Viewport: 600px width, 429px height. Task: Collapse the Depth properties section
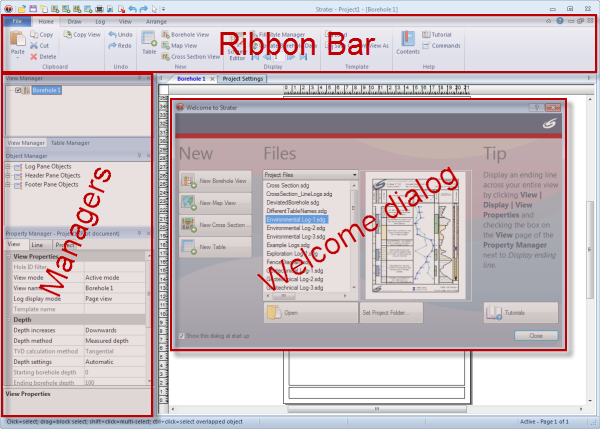point(8,320)
